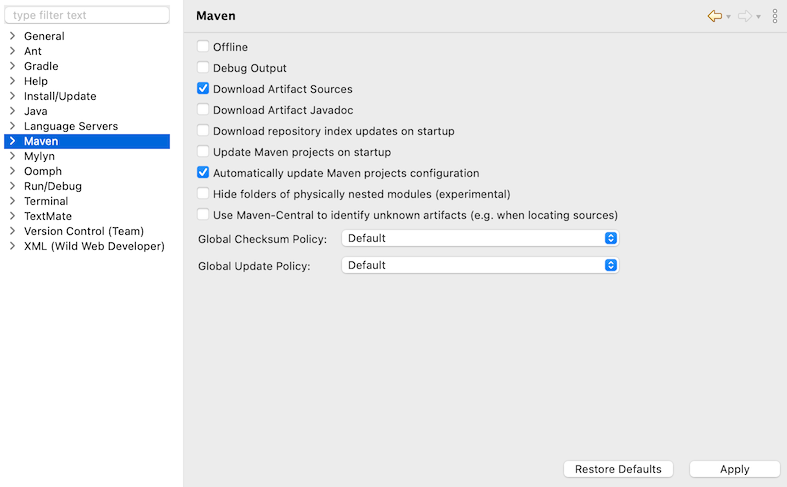Click the Apply button
The width and height of the screenshot is (787, 487).
734,469
